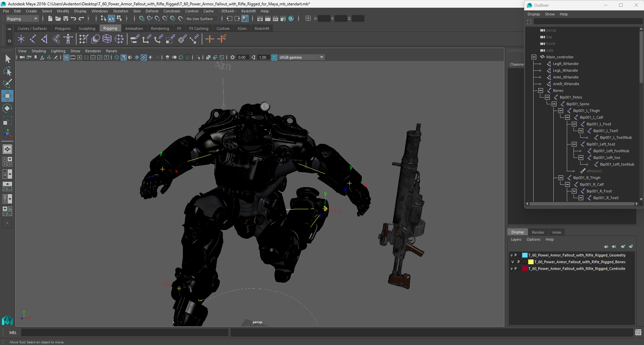Click the Locator shelf icon
Image resolution: width=644 pixels, height=345 pixels.
pos(21,39)
